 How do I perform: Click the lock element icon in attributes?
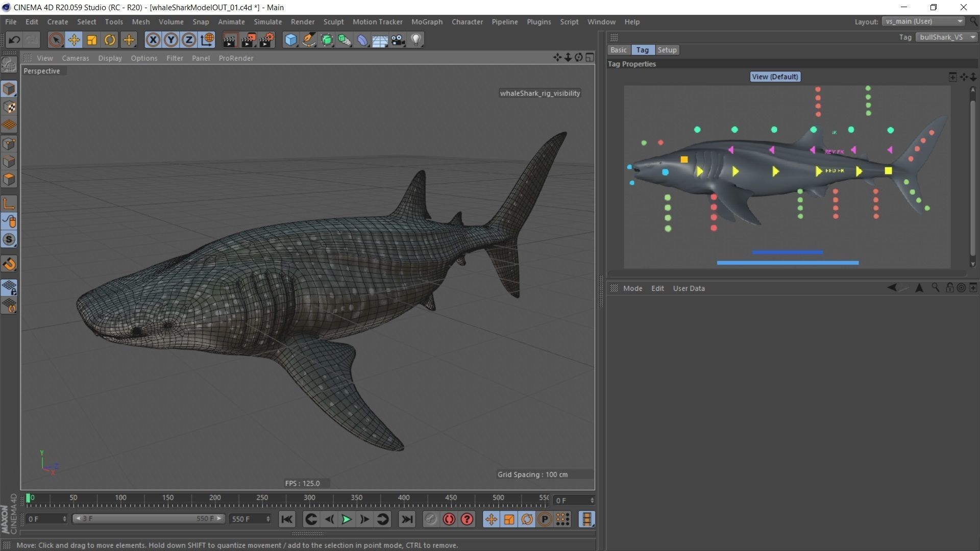coord(949,288)
